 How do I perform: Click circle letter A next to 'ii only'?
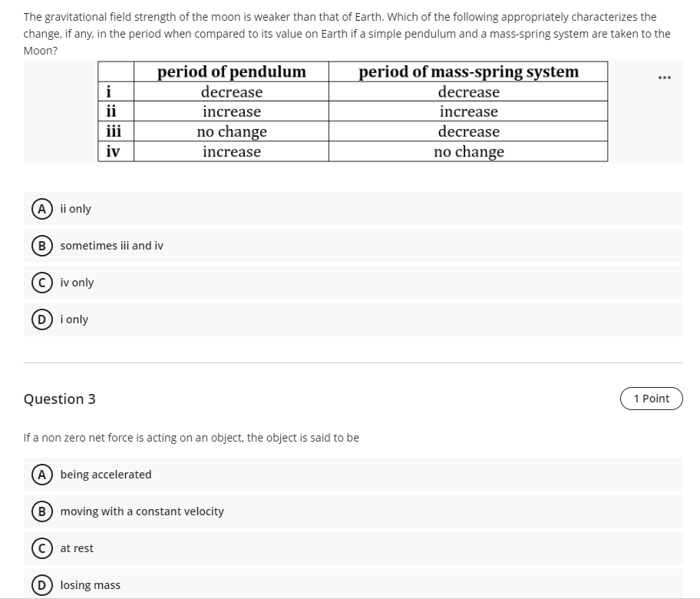point(42,209)
